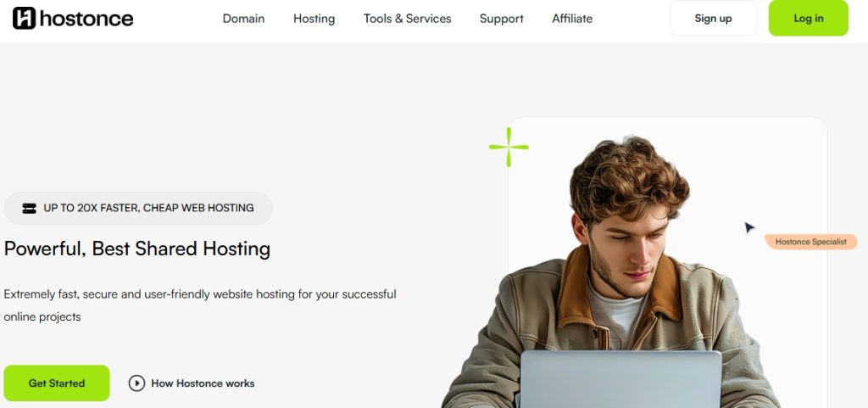Click the black cursor arrow icon

click(x=749, y=227)
